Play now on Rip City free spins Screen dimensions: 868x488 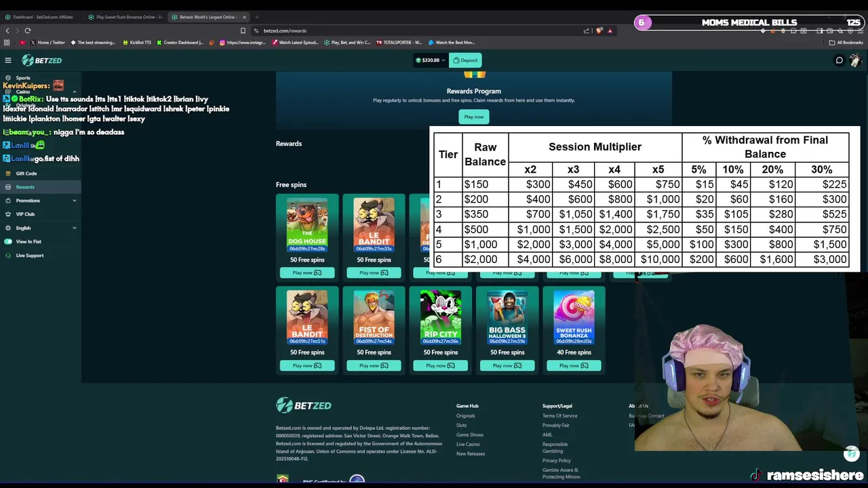[x=441, y=365]
